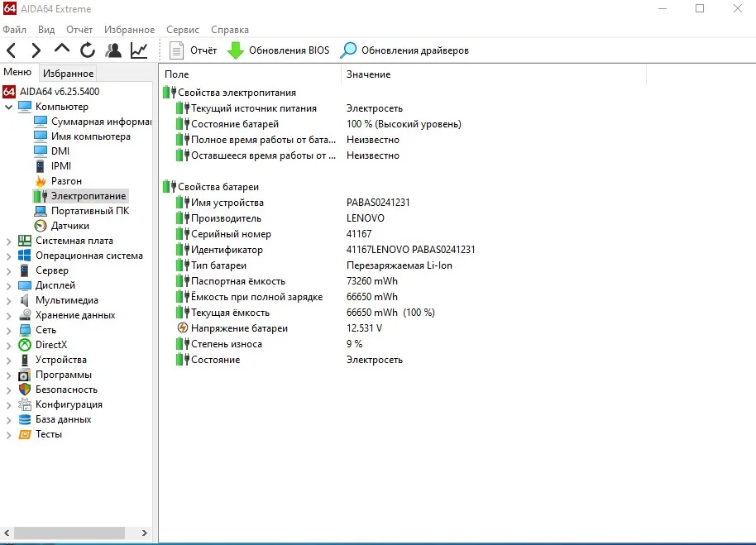Click the Тесты benchmark icon

pos(25,434)
